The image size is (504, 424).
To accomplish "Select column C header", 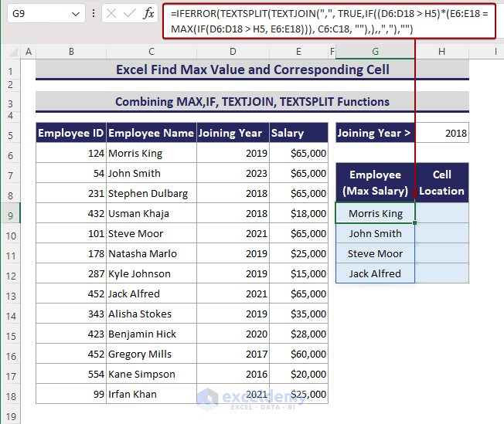I will [x=152, y=52].
